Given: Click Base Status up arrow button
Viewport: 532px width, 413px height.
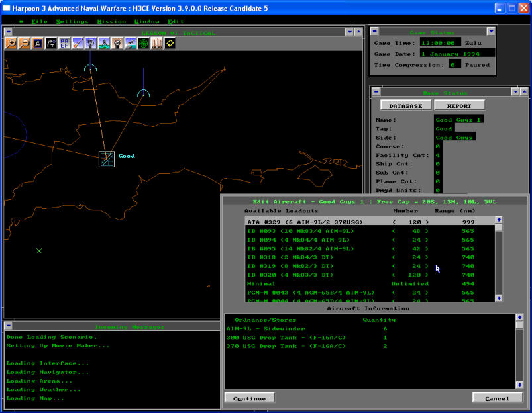Looking at the screenshot, I should tap(524, 91).
